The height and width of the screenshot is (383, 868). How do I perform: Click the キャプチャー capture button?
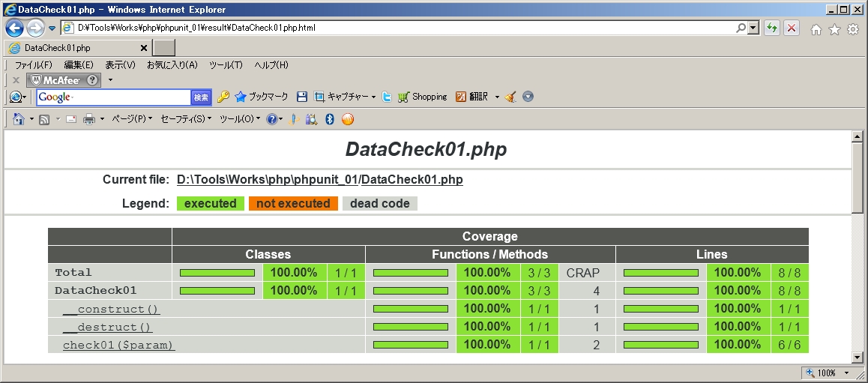pyautogui.click(x=341, y=97)
